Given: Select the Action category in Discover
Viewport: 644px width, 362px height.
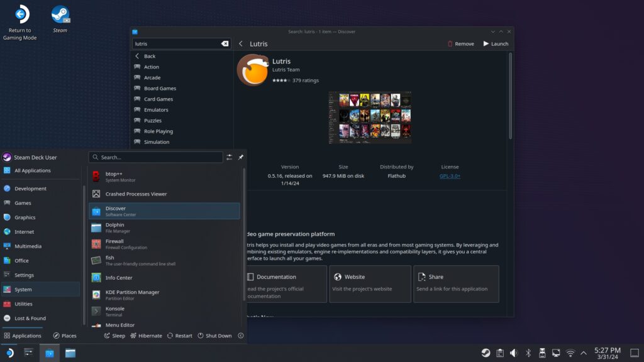Looking at the screenshot, I should pyautogui.click(x=182, y=67).
